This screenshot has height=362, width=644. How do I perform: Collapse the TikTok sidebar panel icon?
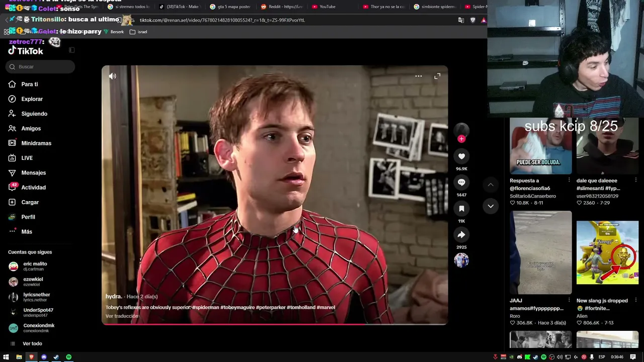coord(71,50)
